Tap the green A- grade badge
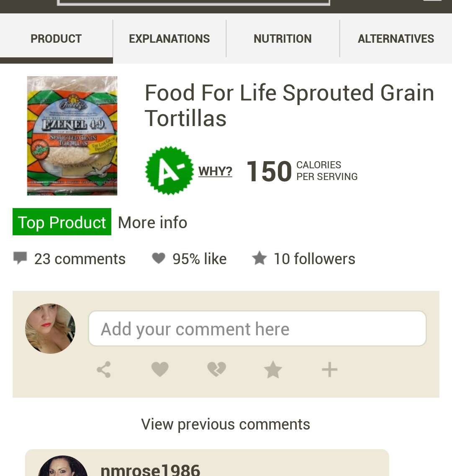Screen dimensions: 452x476 pos(169,171)
